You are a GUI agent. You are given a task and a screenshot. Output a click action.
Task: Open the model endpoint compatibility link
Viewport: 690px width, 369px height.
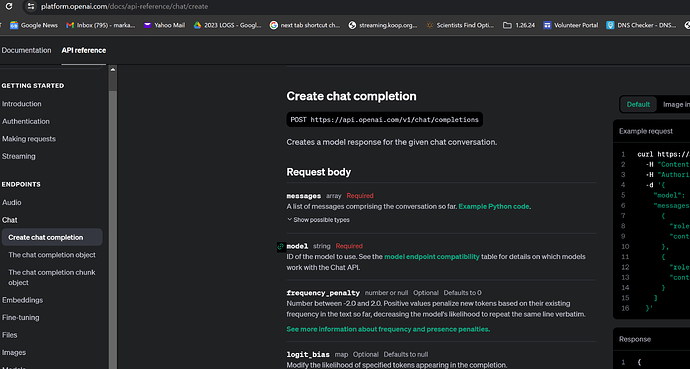[x=432, y=257]
